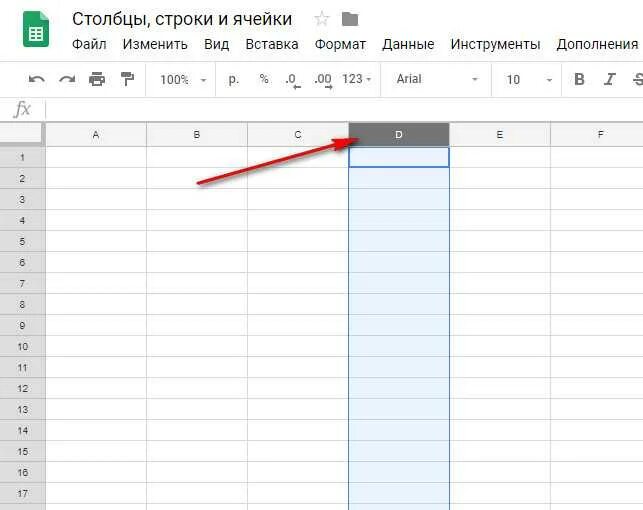
Task: Open the Вставка menu
Action: coord(271,44)
